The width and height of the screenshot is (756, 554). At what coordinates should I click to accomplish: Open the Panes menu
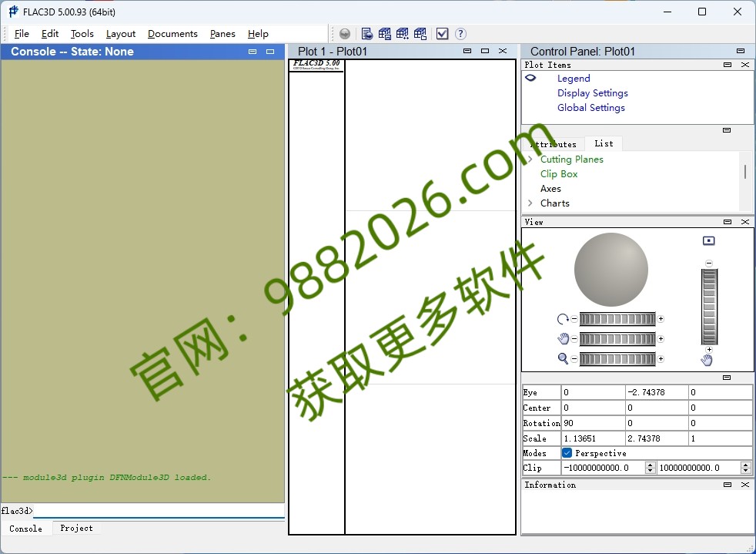coord(222,34)
